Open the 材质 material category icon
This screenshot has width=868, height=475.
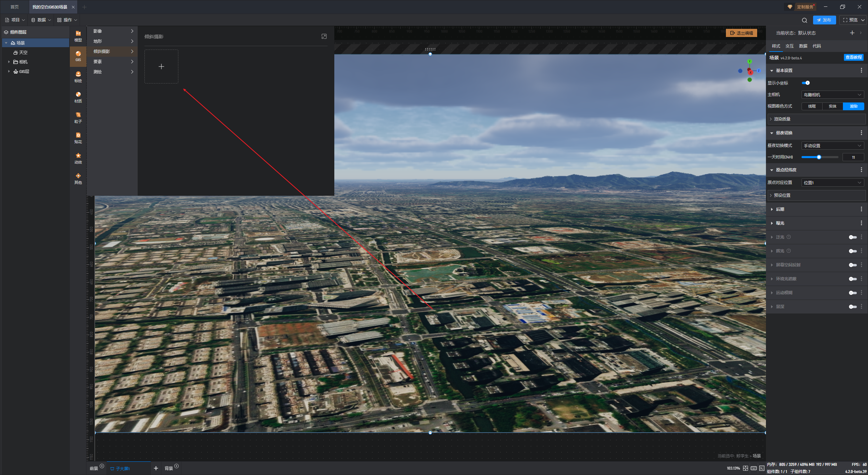[78, 97]
